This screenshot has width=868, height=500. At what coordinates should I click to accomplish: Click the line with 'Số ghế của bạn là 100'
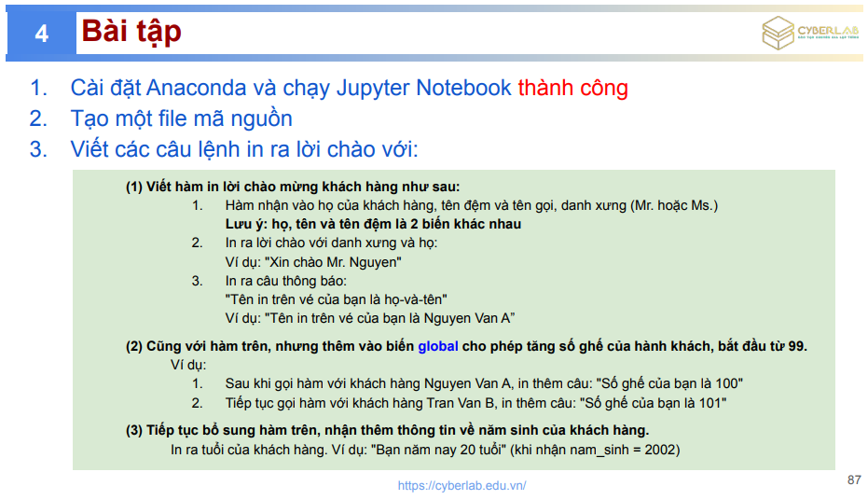(x=484, y=383)
